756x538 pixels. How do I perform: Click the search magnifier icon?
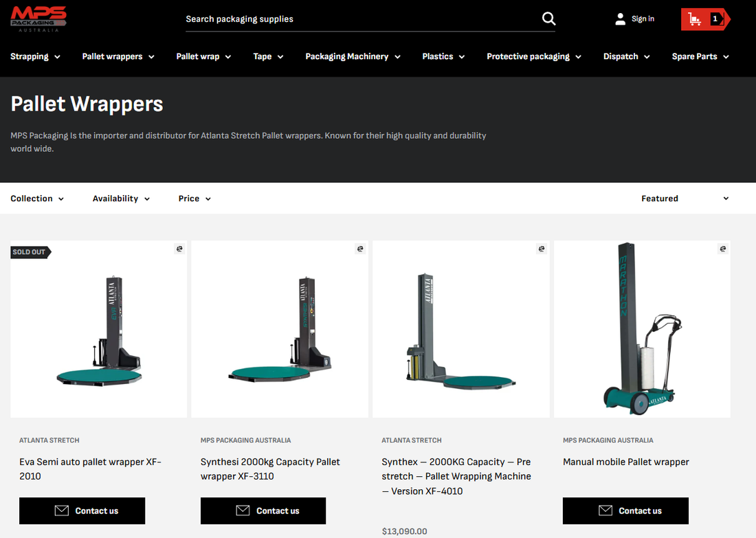tap(548, 19)
